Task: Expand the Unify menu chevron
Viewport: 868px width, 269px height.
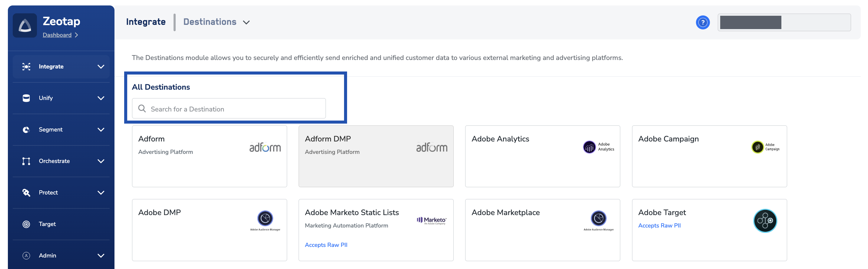Action: click(101, 98)
